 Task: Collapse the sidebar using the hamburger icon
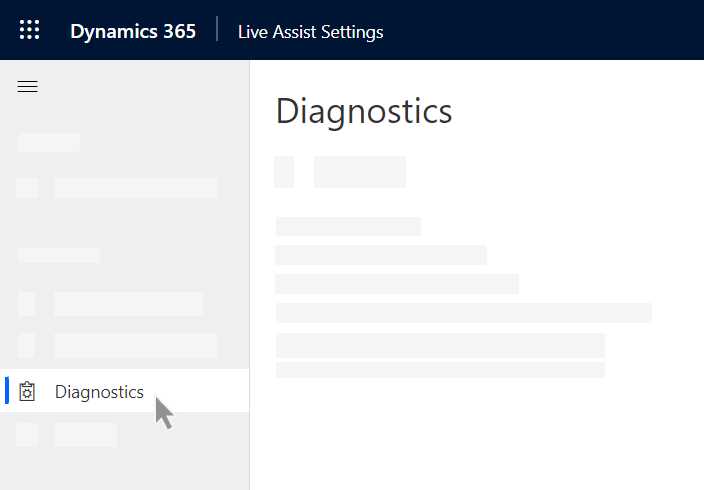pos(27,86)
